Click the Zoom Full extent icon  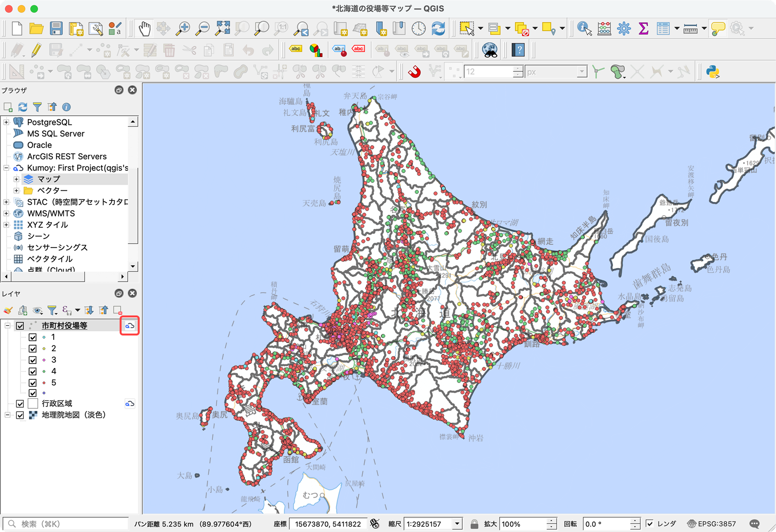point(222,29)
